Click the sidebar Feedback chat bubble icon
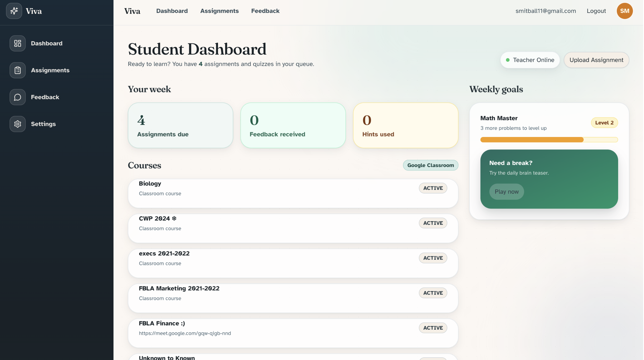 click(17, 97)
